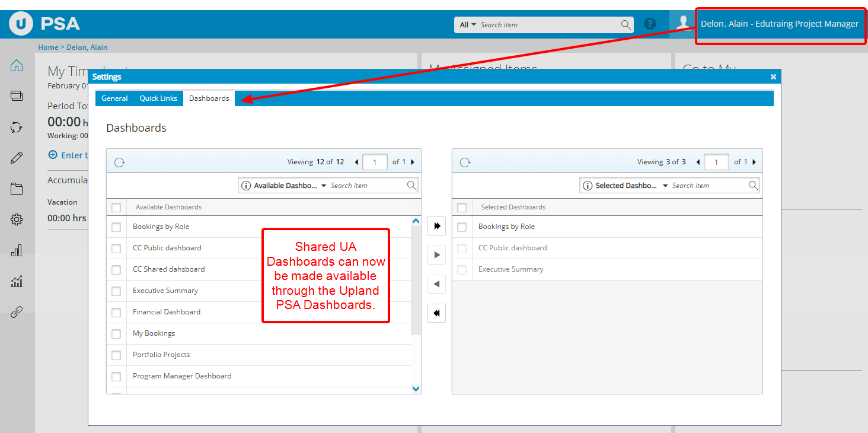The image size is (868, 433).
Task: Select the Bookings by Role checkbox in Selected list
Action: [462, 227]
